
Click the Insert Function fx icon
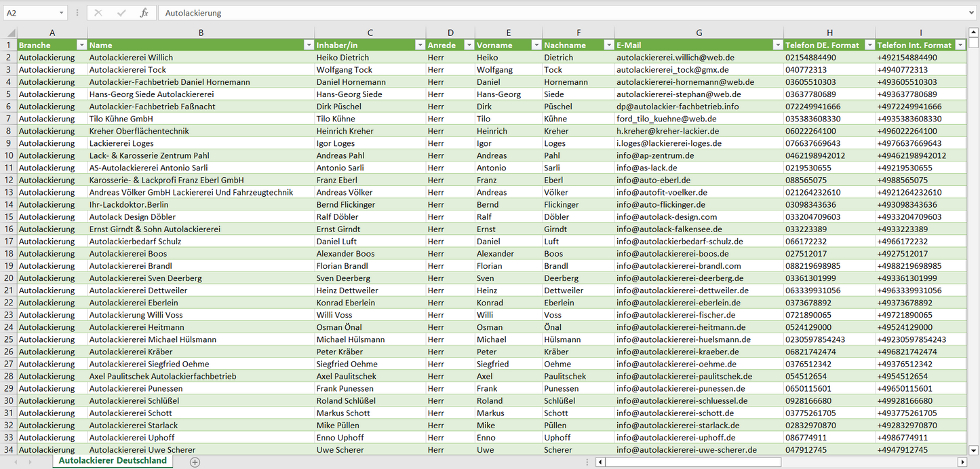[x=144, y=13]
